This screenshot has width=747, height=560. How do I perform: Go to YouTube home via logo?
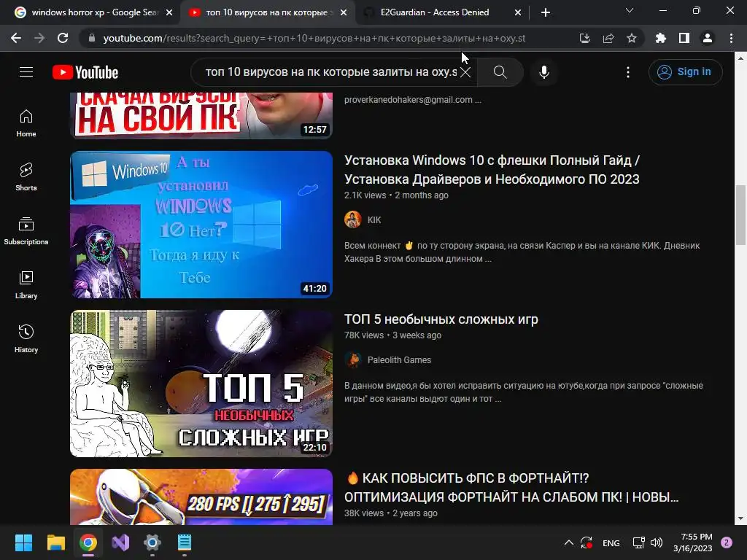pyautogui.click(x=85, y=72)
